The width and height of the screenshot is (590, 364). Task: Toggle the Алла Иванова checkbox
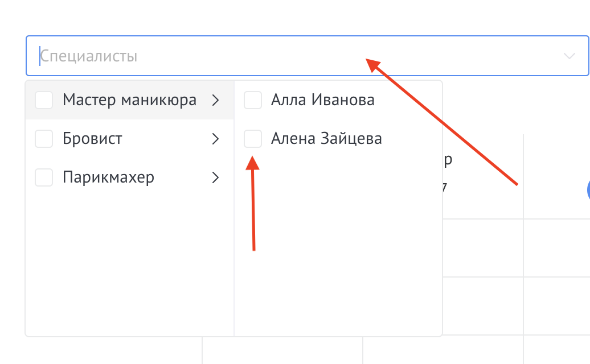pos(253,100)
